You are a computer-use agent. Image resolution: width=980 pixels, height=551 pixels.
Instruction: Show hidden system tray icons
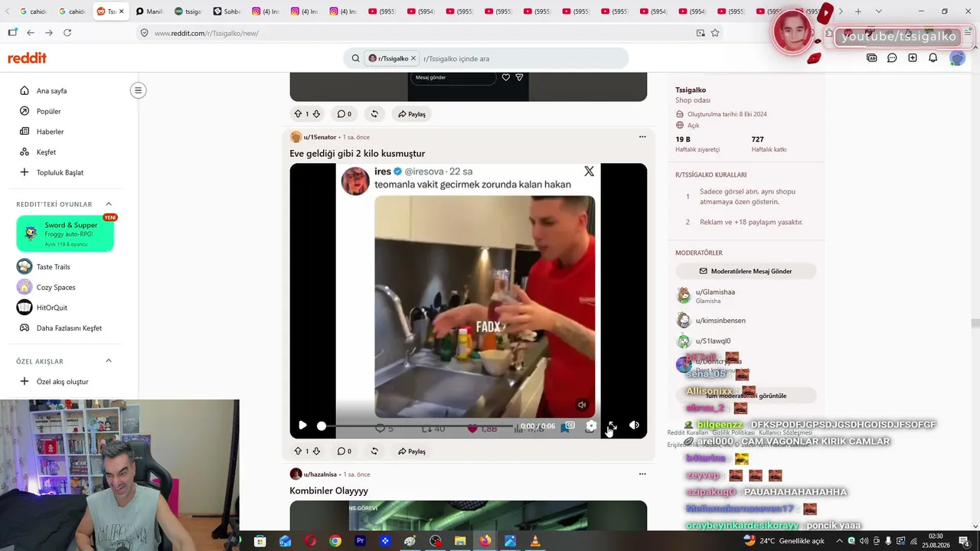point(839,541)
